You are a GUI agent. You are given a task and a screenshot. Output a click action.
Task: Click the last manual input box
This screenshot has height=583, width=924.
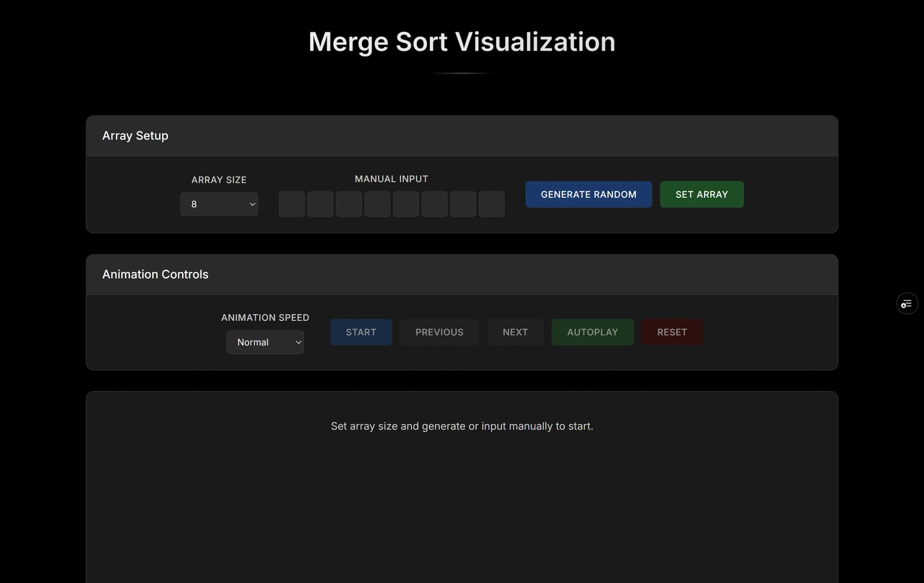491,204
